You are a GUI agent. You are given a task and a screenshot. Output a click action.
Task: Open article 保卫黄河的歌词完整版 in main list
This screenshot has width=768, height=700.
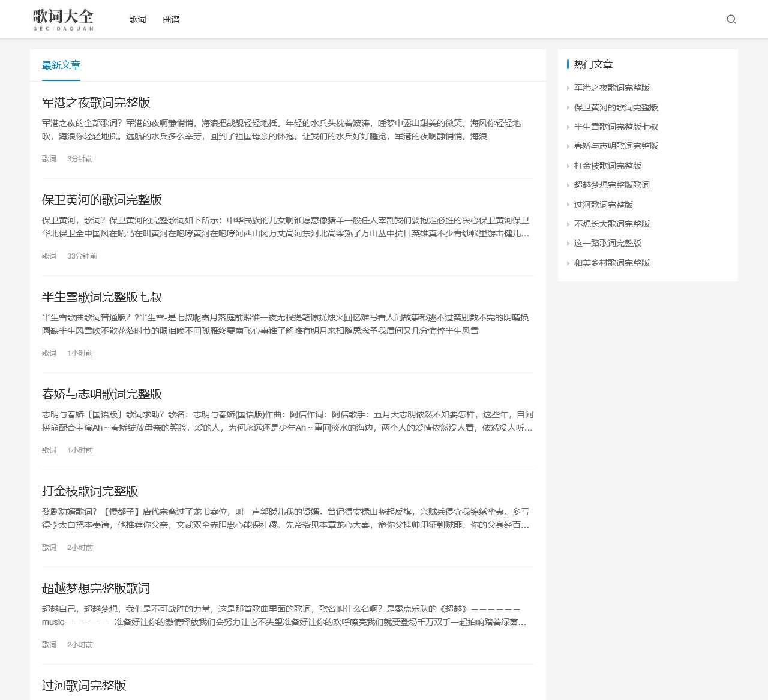point(102,200)
